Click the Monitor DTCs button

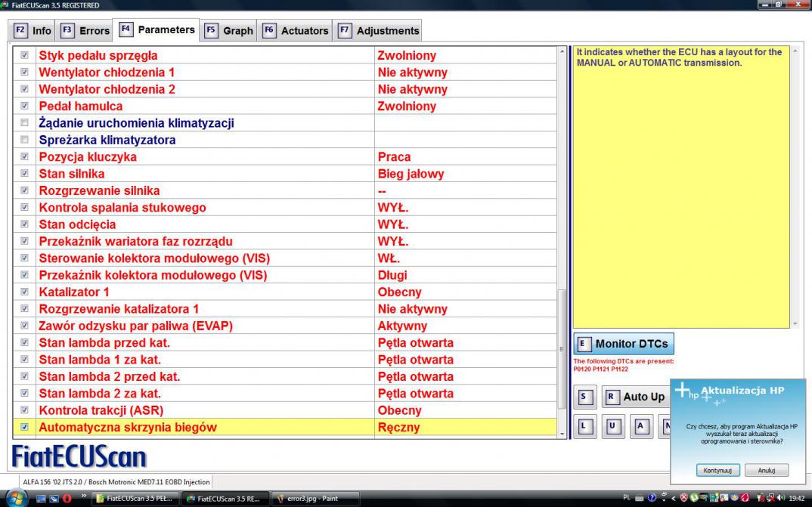623,344
